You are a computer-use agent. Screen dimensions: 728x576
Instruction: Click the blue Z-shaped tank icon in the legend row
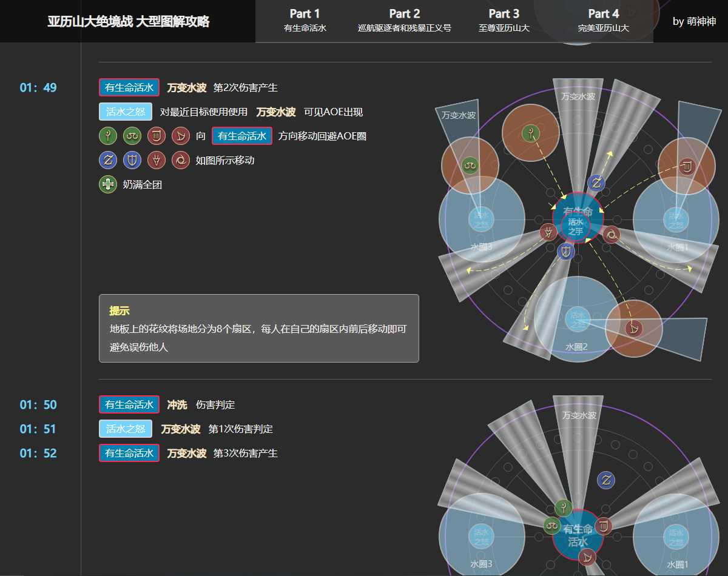108,160
